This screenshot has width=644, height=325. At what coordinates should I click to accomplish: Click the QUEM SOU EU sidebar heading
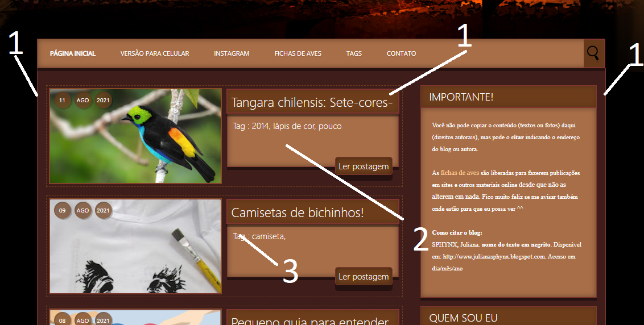(x=463, y=318)
